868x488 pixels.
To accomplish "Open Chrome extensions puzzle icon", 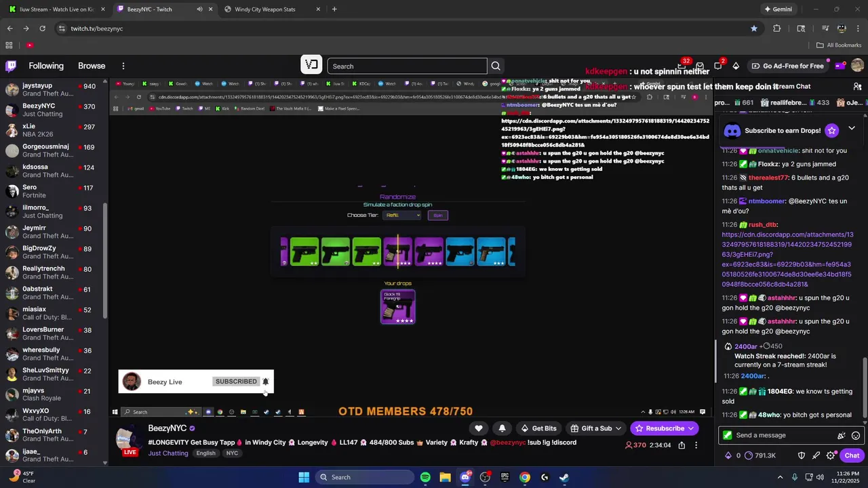I will (777, 28).
